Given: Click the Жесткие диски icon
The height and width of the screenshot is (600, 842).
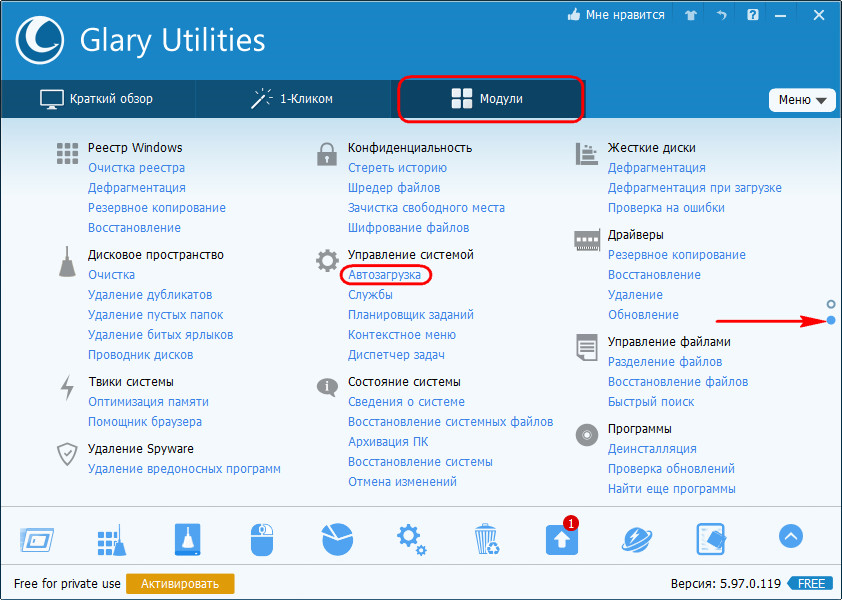Looking at the screenshot, I should tap(586, 154).
